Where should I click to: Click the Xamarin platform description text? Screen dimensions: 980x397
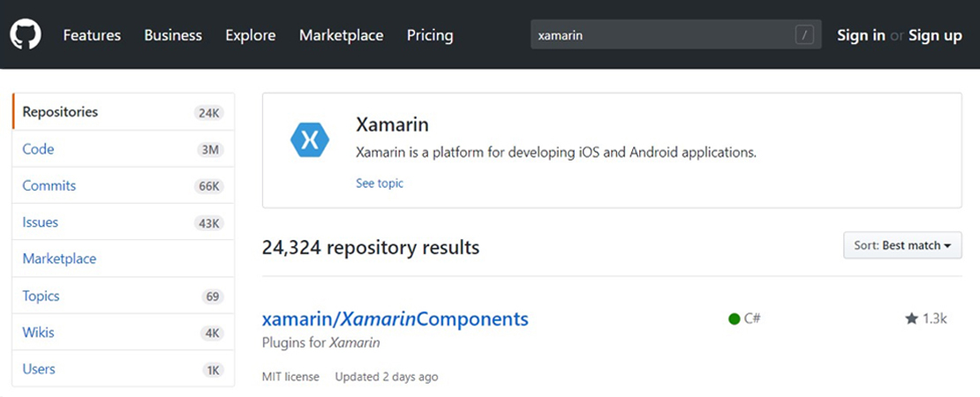(x=555, y=153)
